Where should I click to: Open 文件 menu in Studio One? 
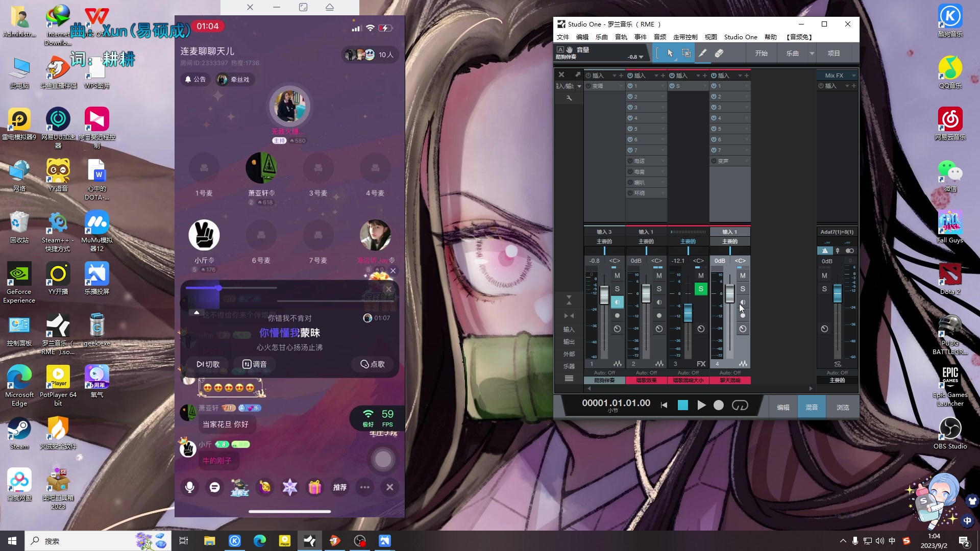pyautogui.click(x=562, y=37)
